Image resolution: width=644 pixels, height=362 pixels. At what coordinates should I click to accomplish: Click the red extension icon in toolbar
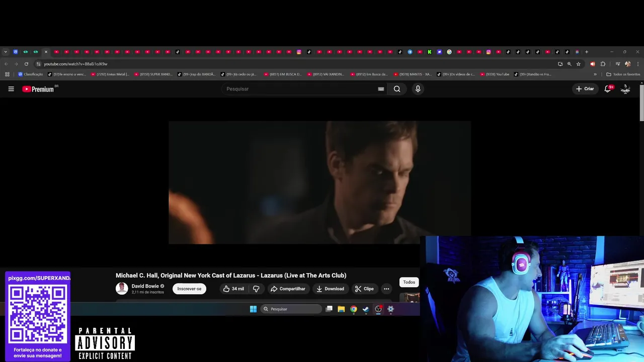(593, 64)
